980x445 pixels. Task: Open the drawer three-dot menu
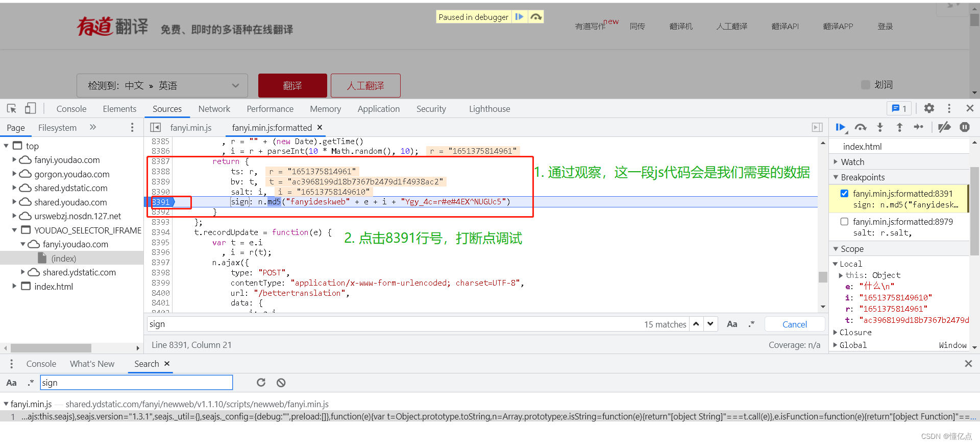(x=11, y=364)
